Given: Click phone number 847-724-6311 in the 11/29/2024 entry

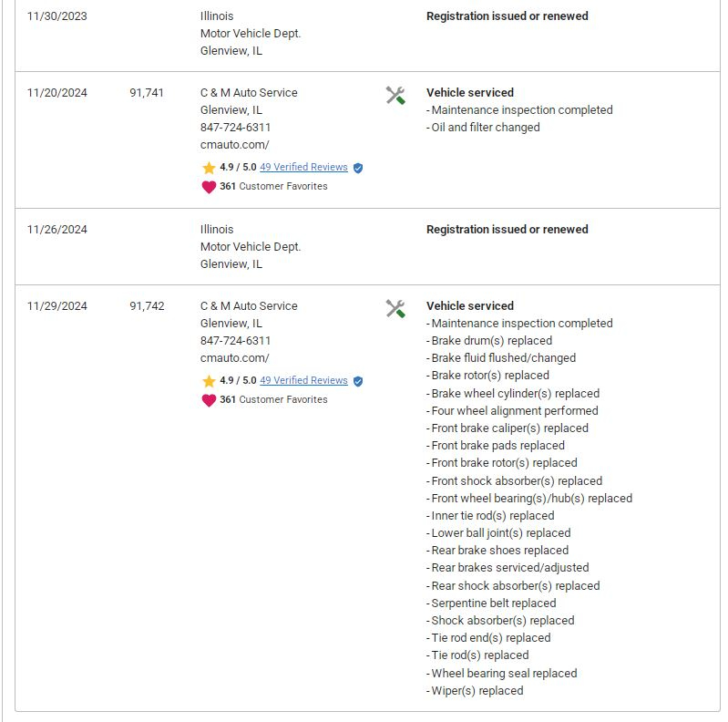Looking at the screenshot, I should [235, 340].
